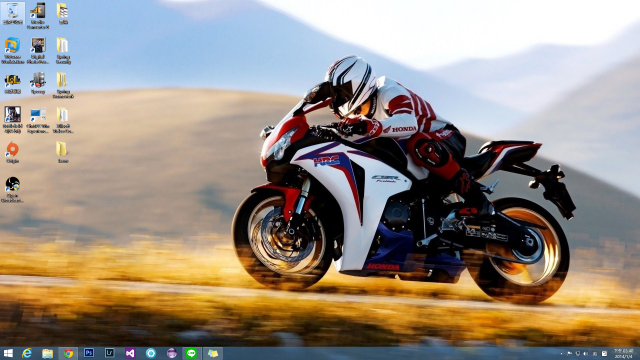Switch to LINE in the taskbar
The image size is (640, 360).
pos(191,353)
